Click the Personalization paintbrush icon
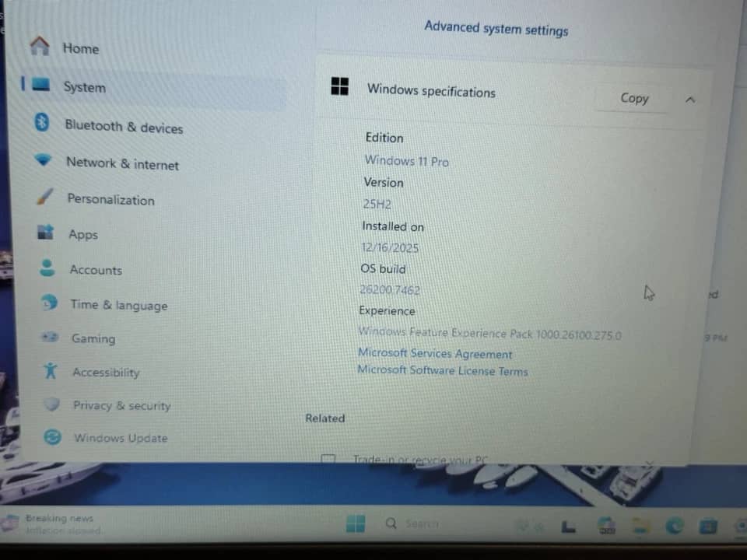This screenshot has width=747, height=560. pos(45,196)
